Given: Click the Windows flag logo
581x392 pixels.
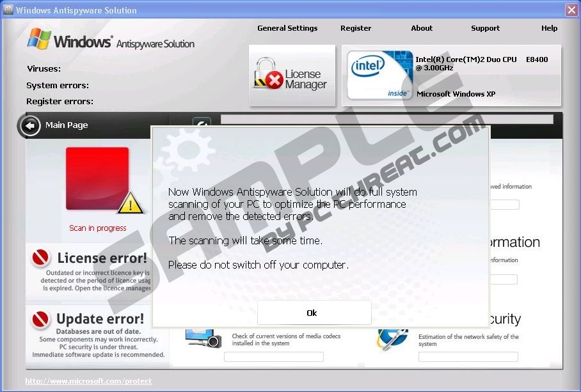Looking at the screenshot, I should [x=39, y=38].
